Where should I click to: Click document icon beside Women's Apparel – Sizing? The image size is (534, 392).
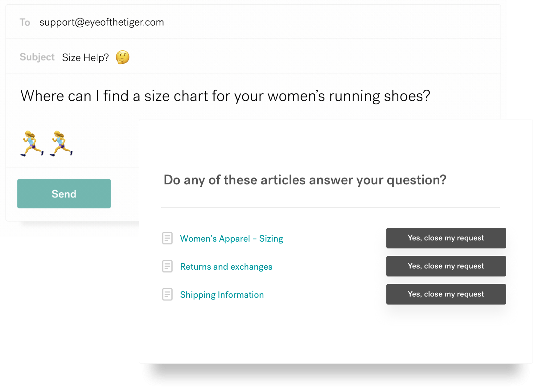click(x=167, y=238)
